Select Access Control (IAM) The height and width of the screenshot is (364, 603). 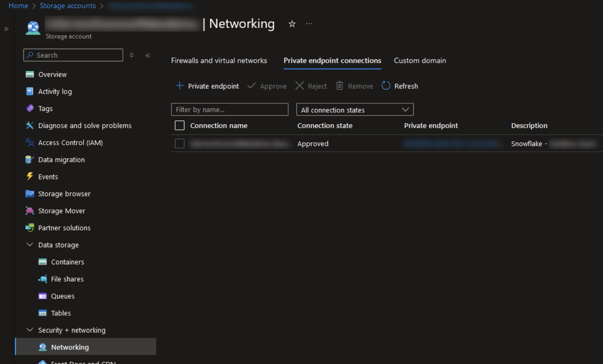[x=70, y=143]
